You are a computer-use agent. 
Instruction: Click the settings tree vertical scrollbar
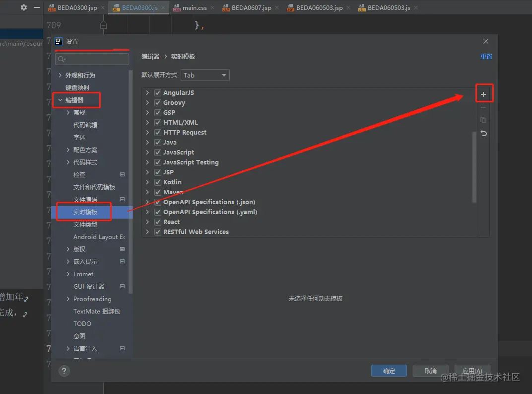(x=131, y=182)
